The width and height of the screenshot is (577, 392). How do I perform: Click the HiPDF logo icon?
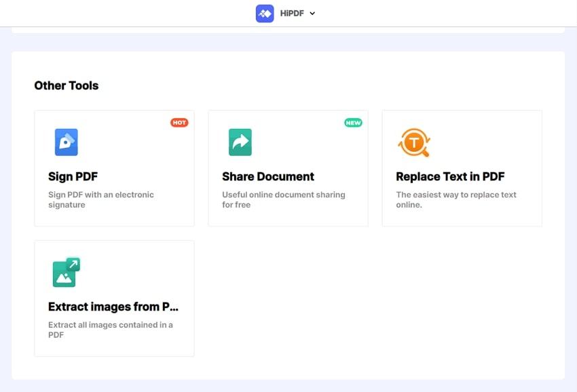265,13
